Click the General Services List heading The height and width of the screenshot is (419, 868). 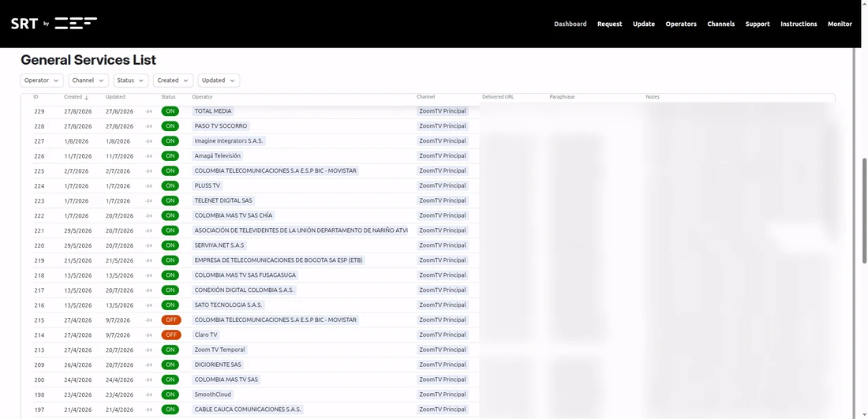point(88,60)
